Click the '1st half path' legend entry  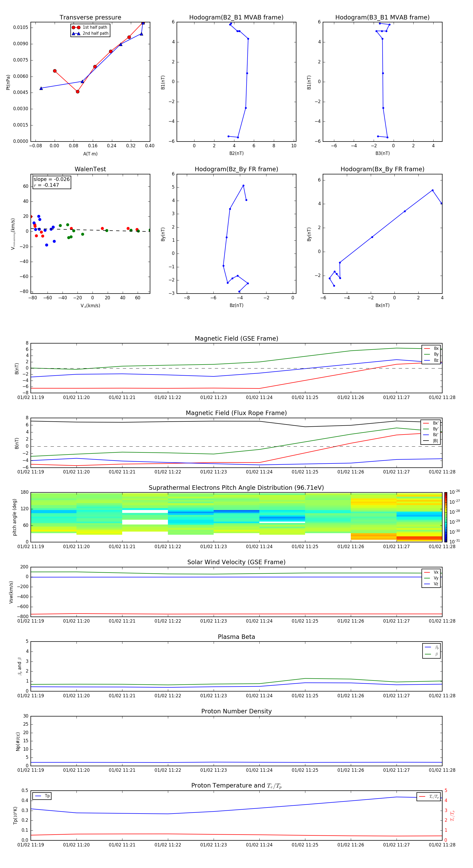90,27
